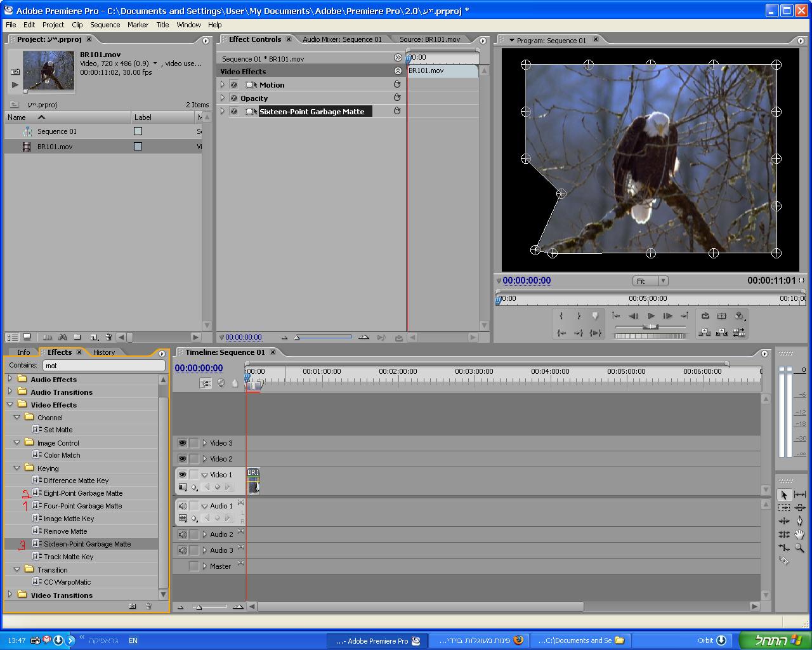Click the Set Unnumbered Marker icon
The image size is (812, 650).
tap(594, 315)
